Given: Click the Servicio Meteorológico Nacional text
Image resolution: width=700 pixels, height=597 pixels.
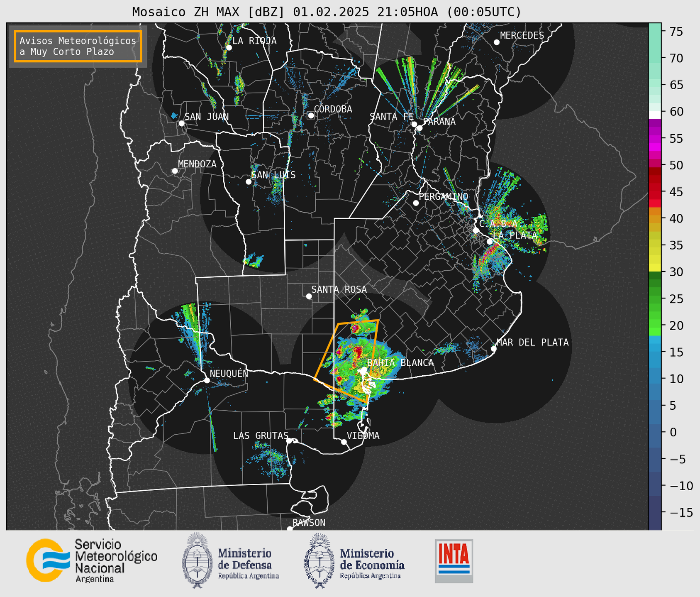Looking at the screenshot, I should point(116,561).
